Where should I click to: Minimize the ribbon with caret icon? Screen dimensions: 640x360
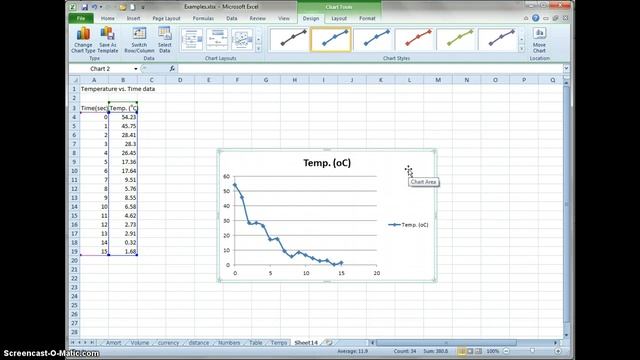pyautogui.click(x=526, y=18)
